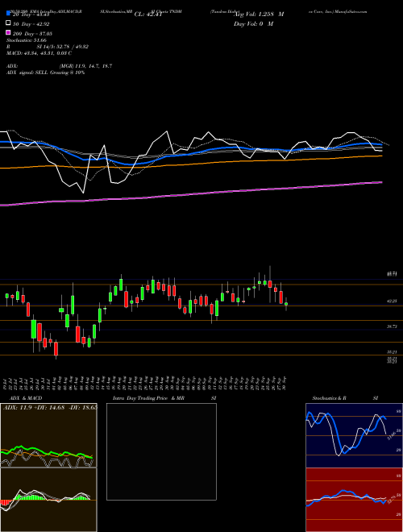This screenshot has height=532, width=403.
Task: Click the 'MACD: 43.34, 43.31, 0.03 C' line
Action: pyautogui.click(x=39, y=53)
